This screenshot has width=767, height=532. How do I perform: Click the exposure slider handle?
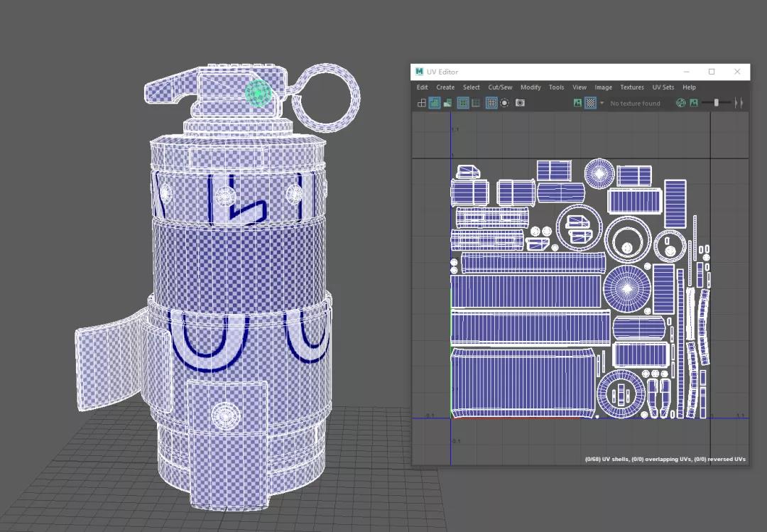[717, 103]
